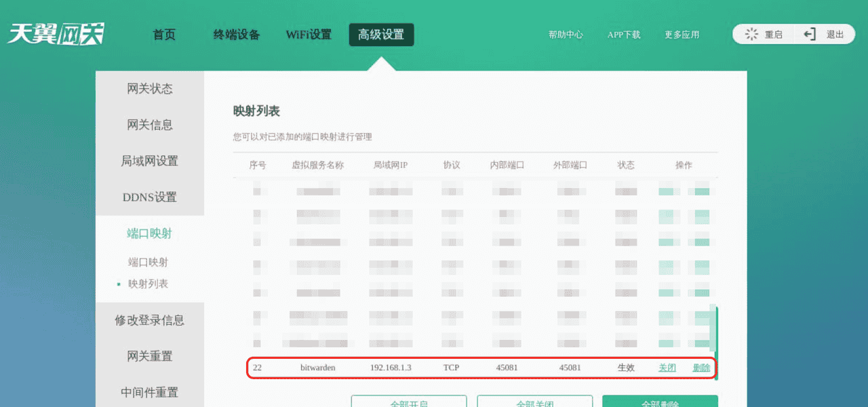Open the 帮助中心 help center
Image resolution: width=868 pixels, height=407 pixels.
tap(566, 33)
